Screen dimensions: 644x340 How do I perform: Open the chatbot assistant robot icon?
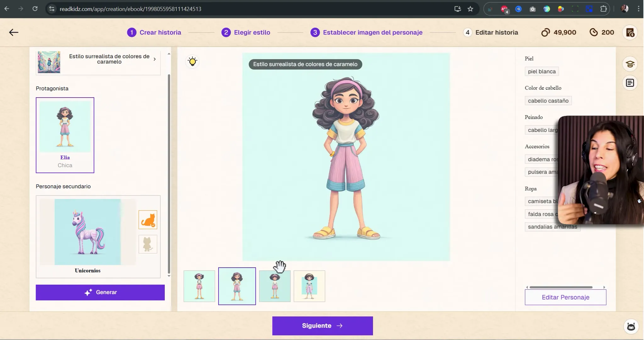point(631,326)
